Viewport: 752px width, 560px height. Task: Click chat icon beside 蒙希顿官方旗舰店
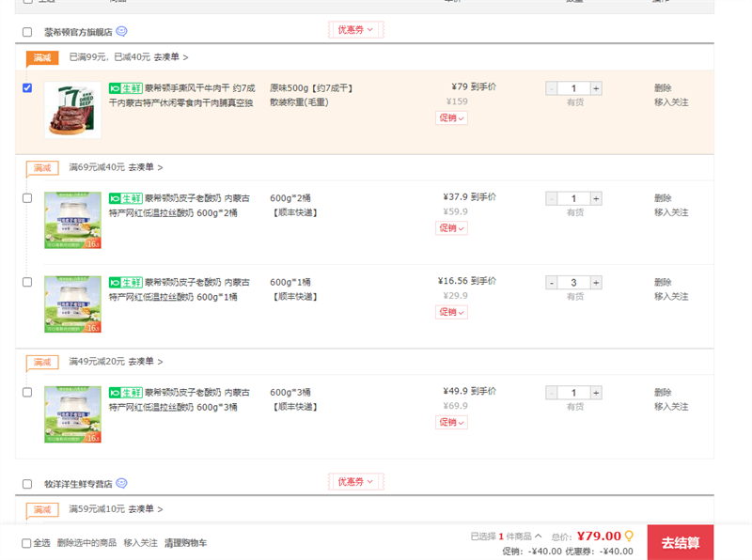coord(122,31)
